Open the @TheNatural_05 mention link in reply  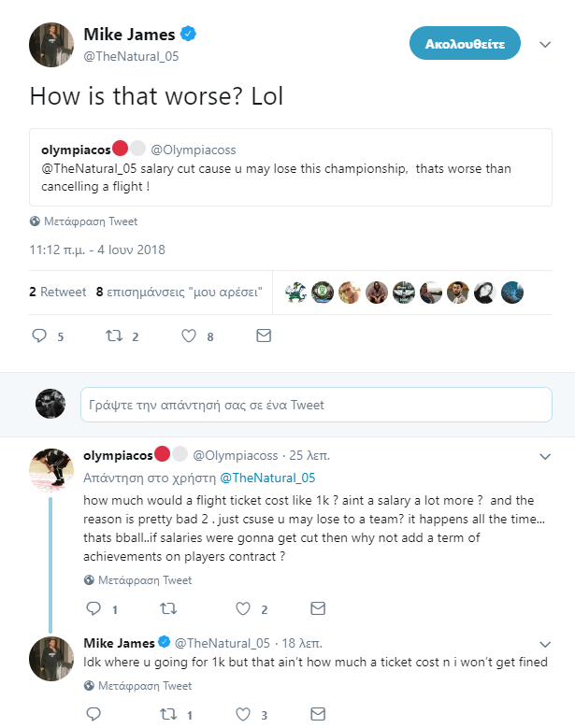[267, 478]
